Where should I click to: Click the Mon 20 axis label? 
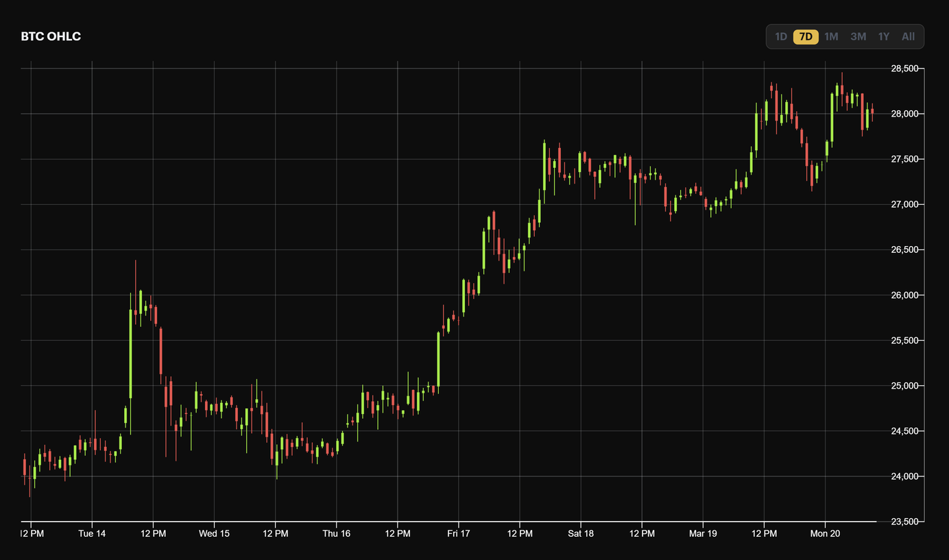pos(825,533)
